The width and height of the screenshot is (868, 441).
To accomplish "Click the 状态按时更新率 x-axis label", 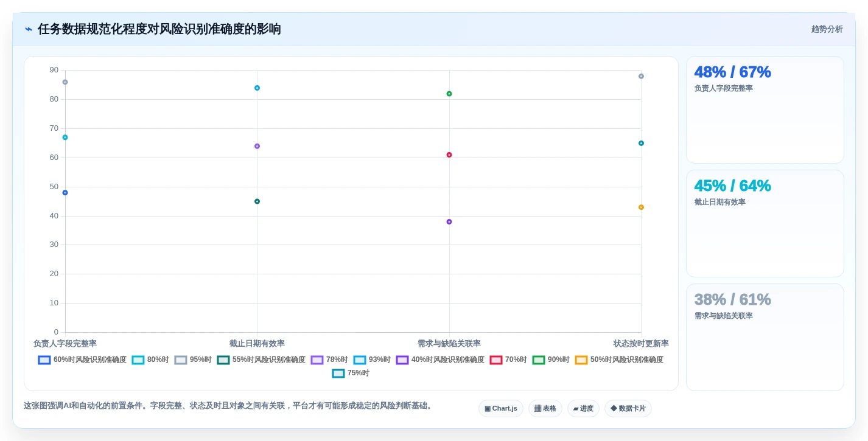I will point(641,344).
